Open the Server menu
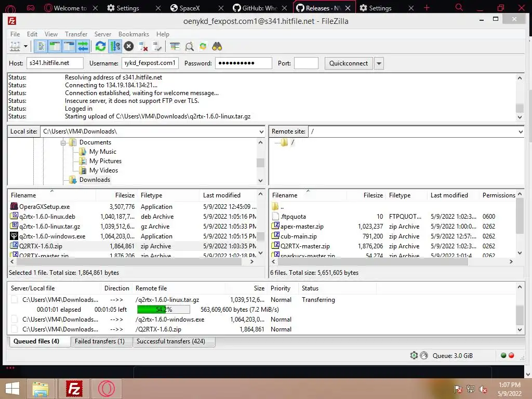Screen dimensions: 532x399 103,34
